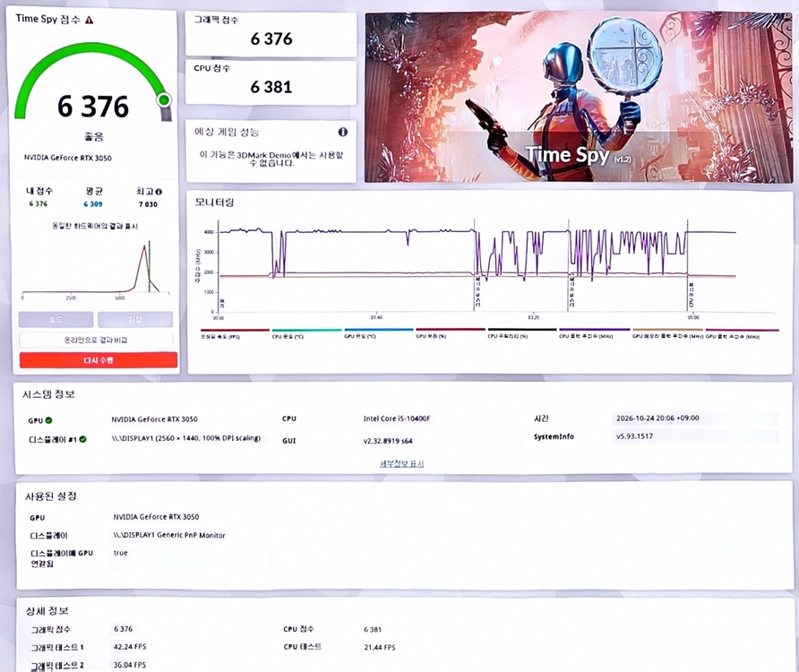Click the green marker on the score gauge
Viewport: 799px width, 672px height.
coord(164,99)
